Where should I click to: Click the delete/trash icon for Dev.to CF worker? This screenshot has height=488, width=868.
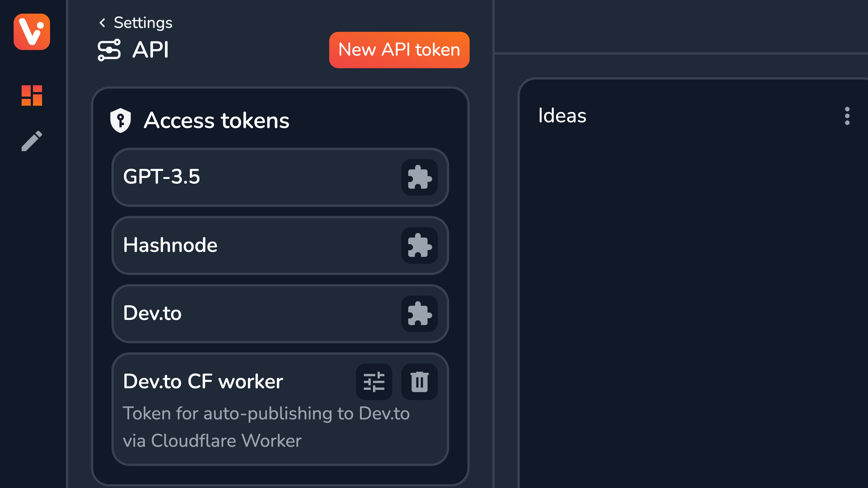coord(419,381)
